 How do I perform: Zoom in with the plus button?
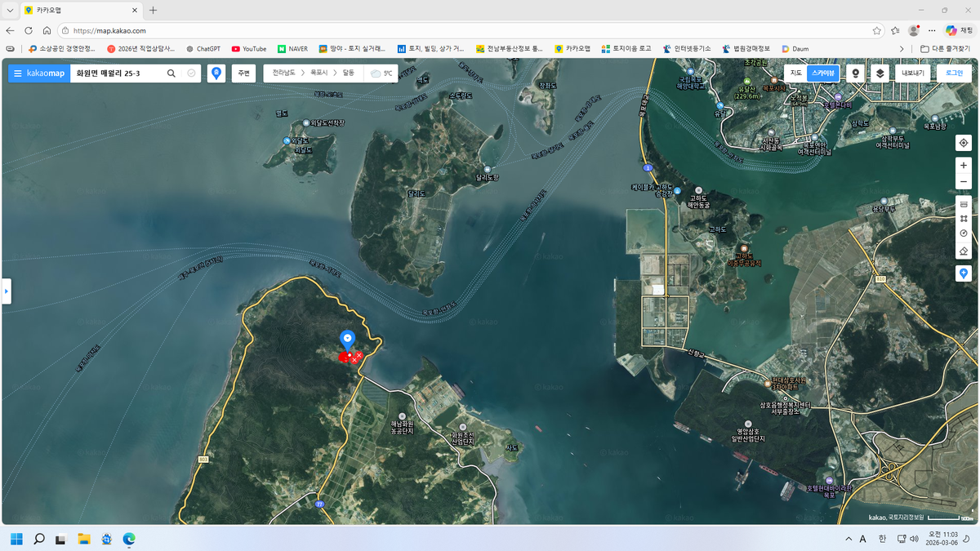964,166
